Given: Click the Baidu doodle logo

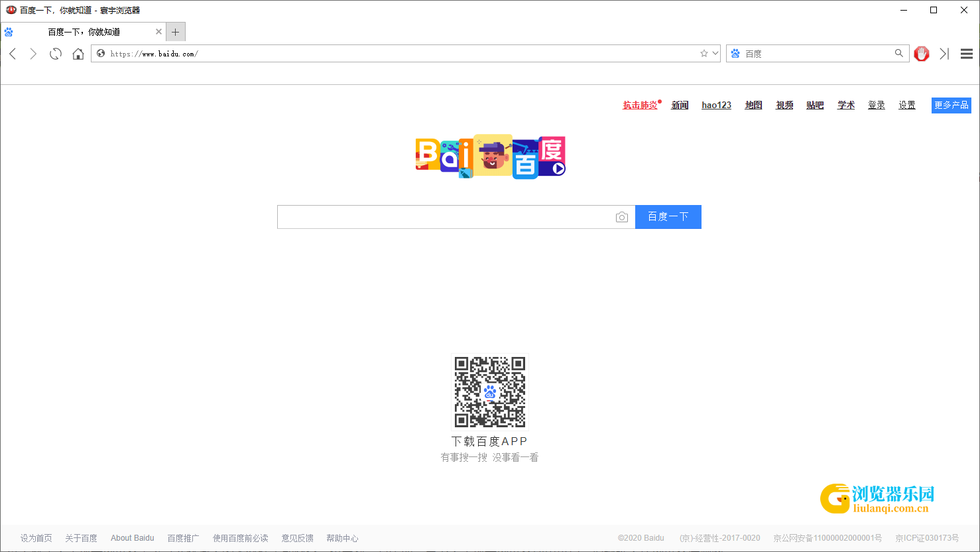Looking at the screenshot, I should 491,157.
